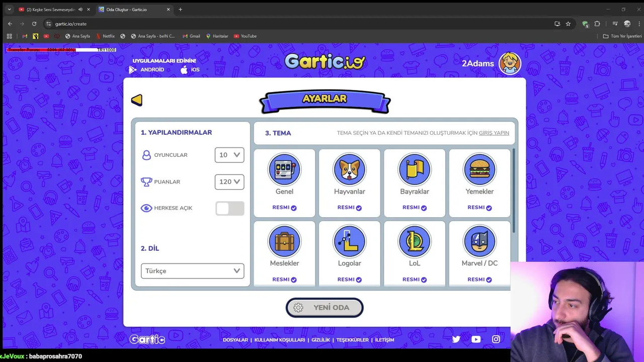Select the LoL theme icon
Screen dimensions: 644x362
coord(415,241)
